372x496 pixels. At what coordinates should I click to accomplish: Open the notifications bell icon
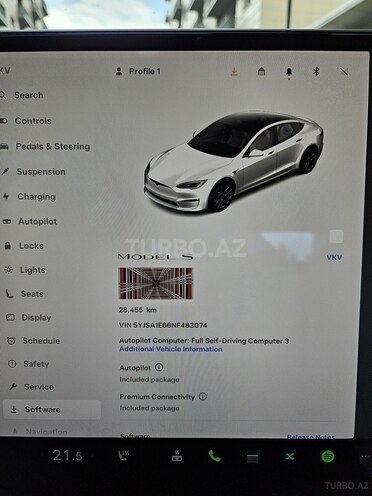[x=289, y=72]
